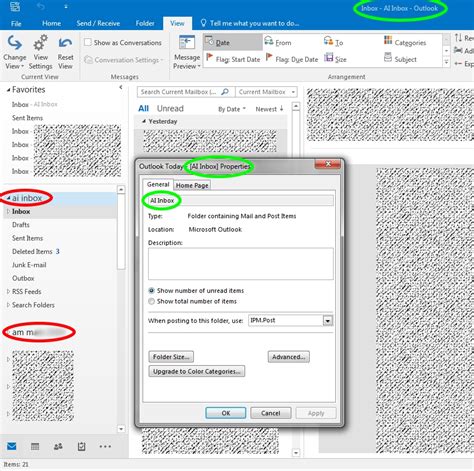This screenshot has height=471, width=474.
Task: Select Show number of unread items
Action: [151, 290]
